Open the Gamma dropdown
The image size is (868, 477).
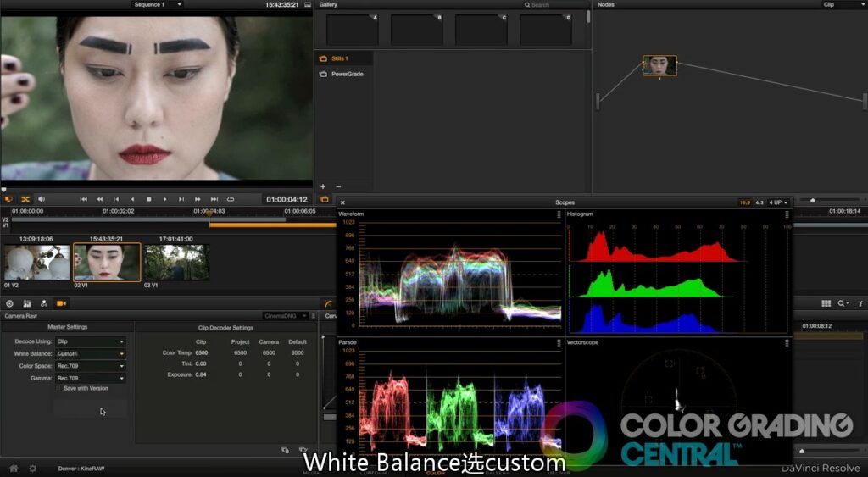[91, 378]
